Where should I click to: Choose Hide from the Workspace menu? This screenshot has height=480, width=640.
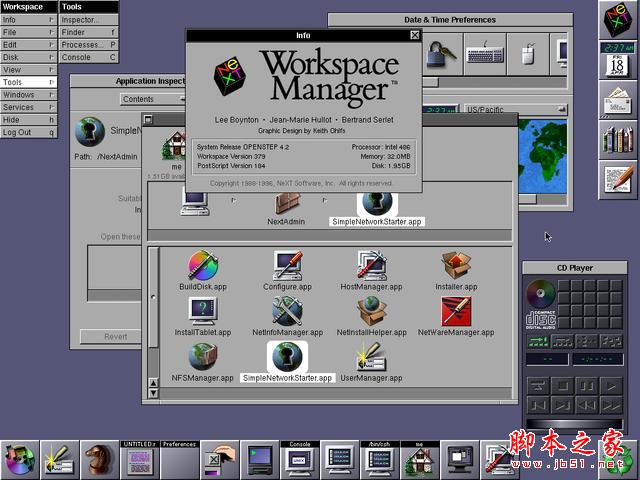[x=29, y=120]
